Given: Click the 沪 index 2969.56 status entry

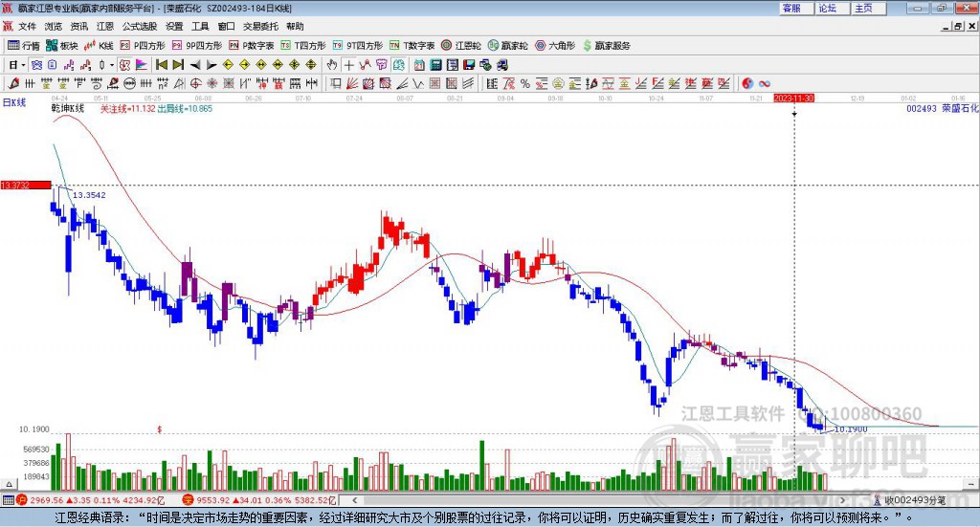Looking at the screenshot, I should [89, 500].
